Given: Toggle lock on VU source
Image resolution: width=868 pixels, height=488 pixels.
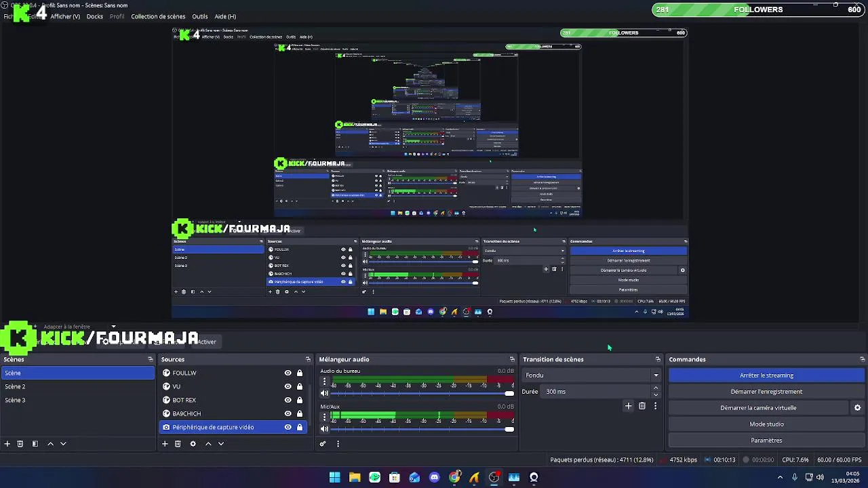Looking at the screenshot, I should coord(299,386).
